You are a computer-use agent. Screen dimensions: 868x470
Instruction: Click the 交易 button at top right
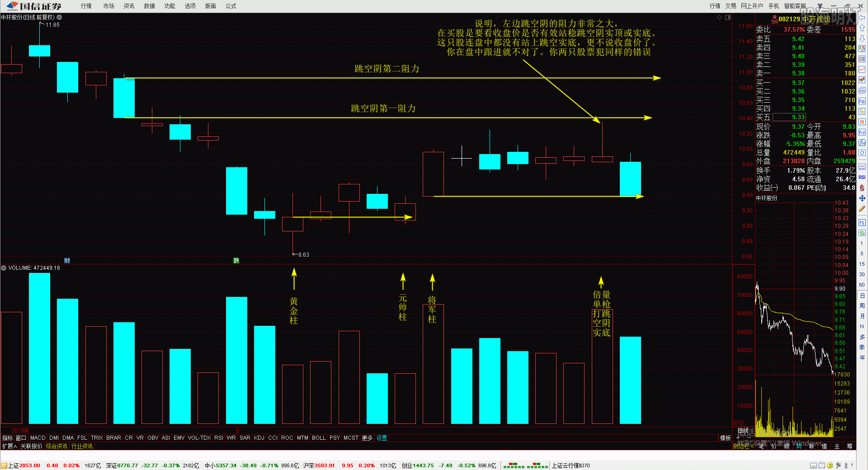coord(731,6)
